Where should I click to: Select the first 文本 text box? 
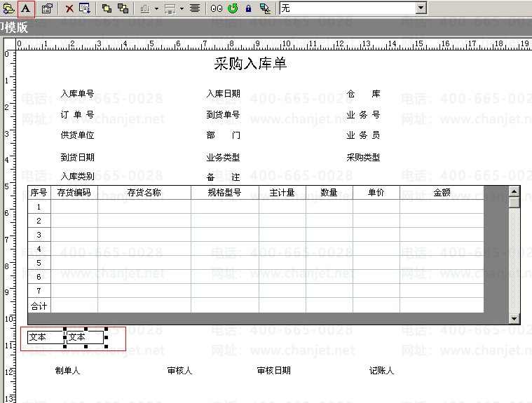click(x=46, y=337)
